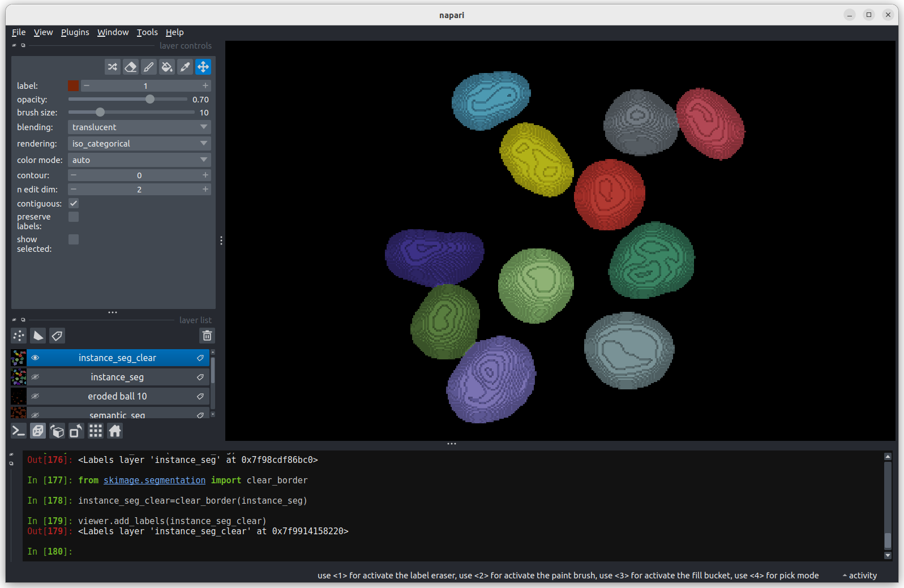
Task: Click the layer list scroll down arrow
Action: pos(213,414)
